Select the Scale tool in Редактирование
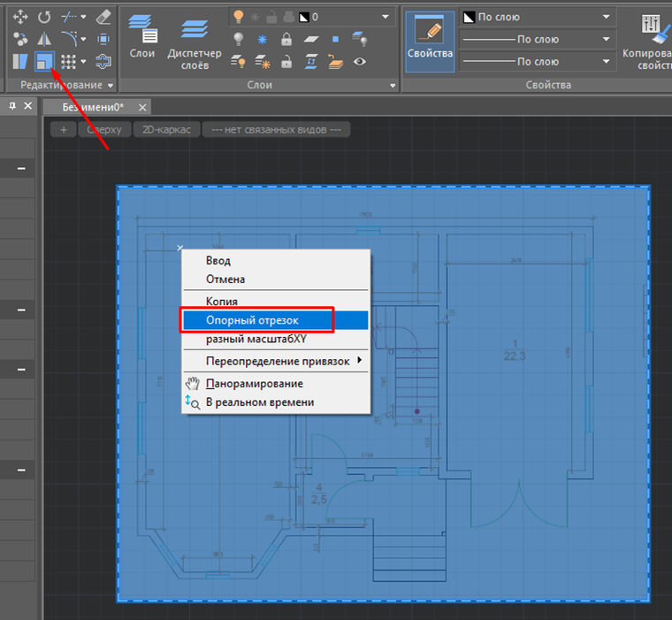The image size is (672, 620). (x=42, y=62)
